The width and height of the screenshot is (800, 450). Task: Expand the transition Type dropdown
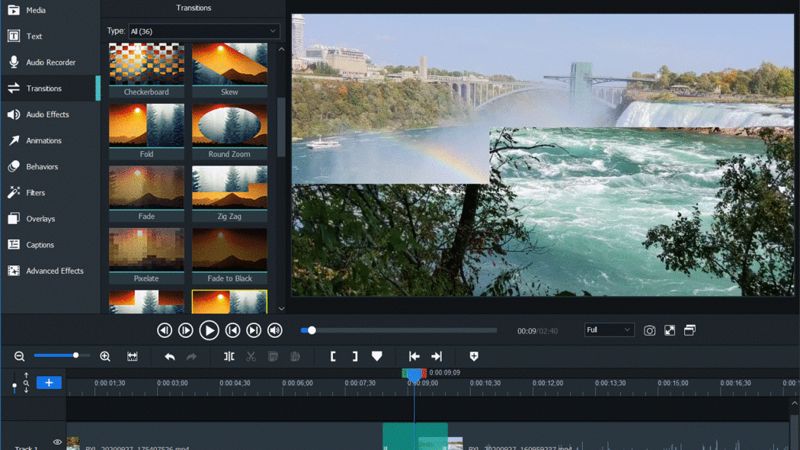(x=204, y=31)
